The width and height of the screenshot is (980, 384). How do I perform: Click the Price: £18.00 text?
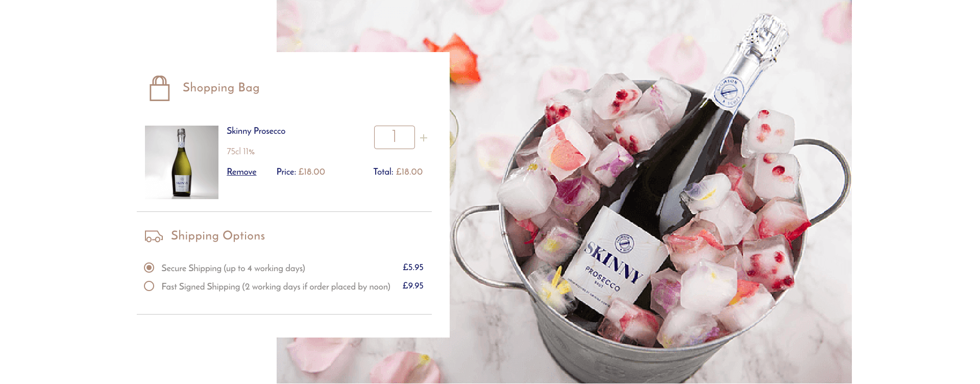(x=301, y=172)
